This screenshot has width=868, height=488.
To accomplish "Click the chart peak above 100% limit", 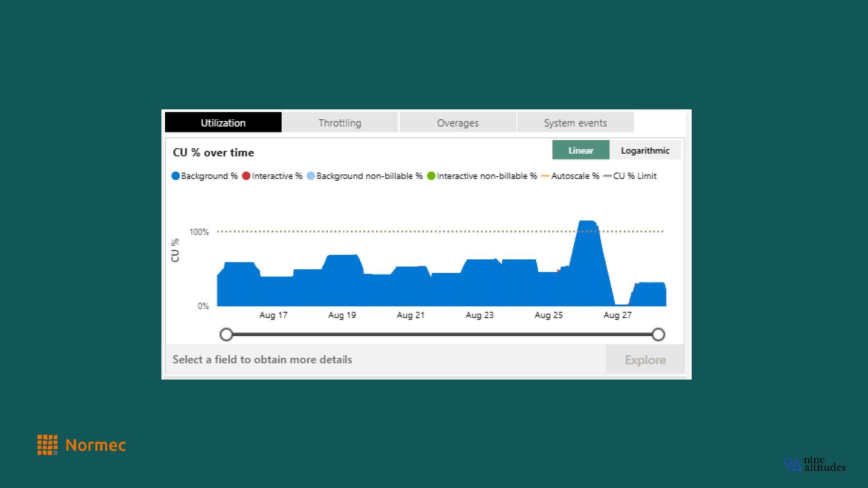I will (587, 225).
